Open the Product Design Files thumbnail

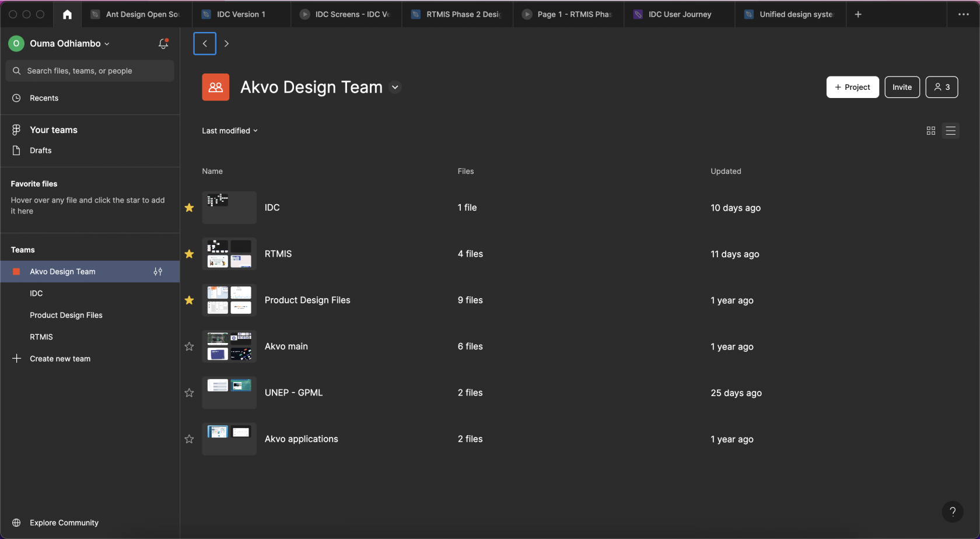pyautogui.click(x=229, y=300)
